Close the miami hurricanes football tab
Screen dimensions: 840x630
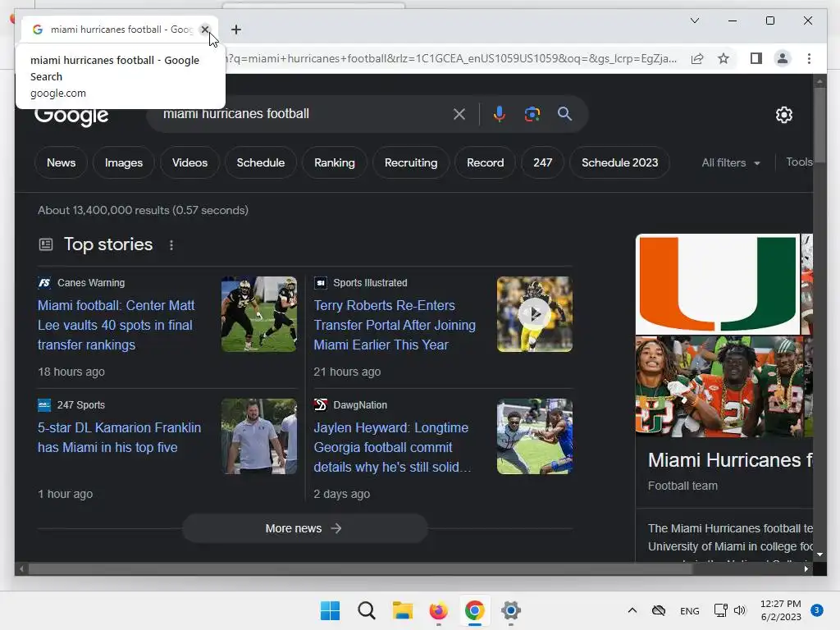tap(204, 30)
